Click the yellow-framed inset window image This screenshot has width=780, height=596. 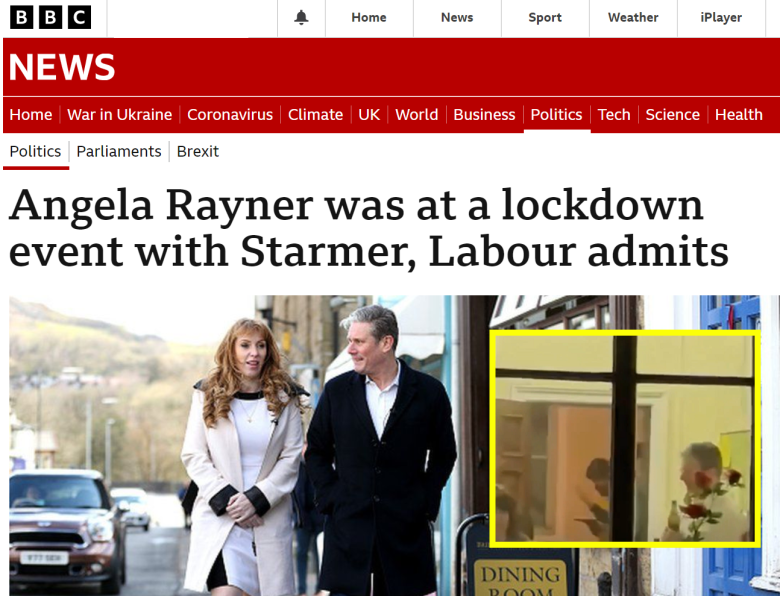[625, 439]
